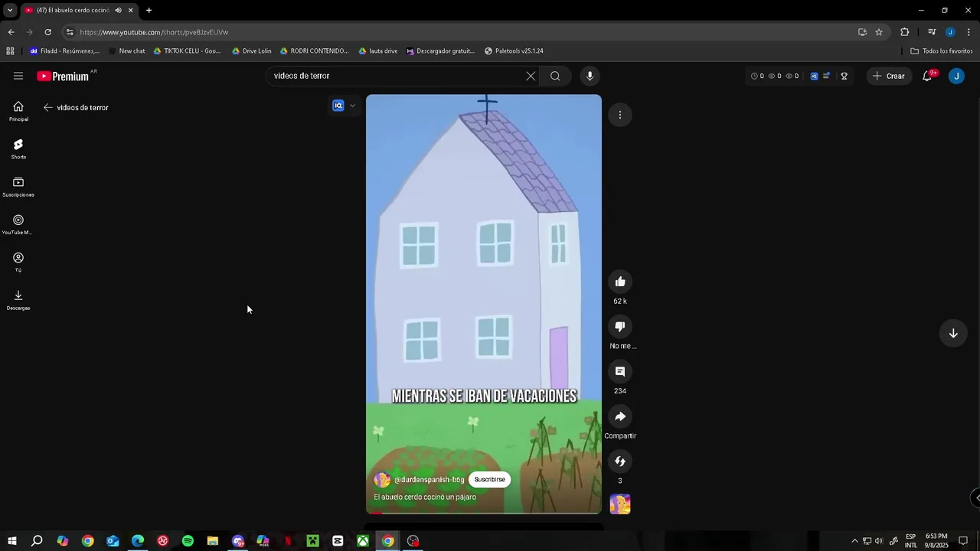Install app icon in address bar
Screen dimensions: 980x551
(x=862, y=32)
